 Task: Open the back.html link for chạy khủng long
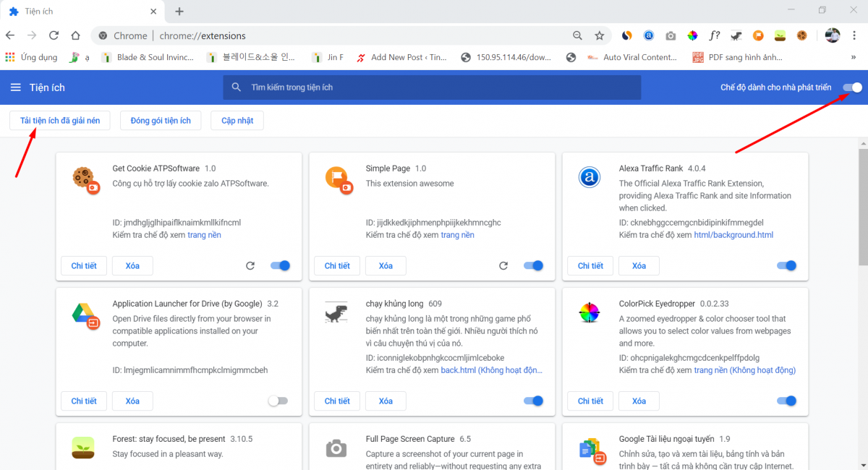492,370
